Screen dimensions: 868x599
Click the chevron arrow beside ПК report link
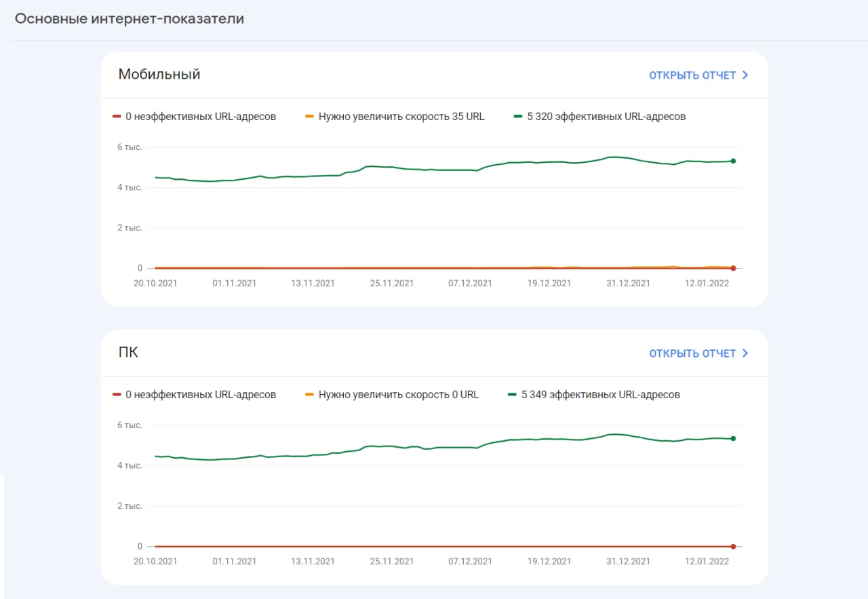[x=745, y=353]
